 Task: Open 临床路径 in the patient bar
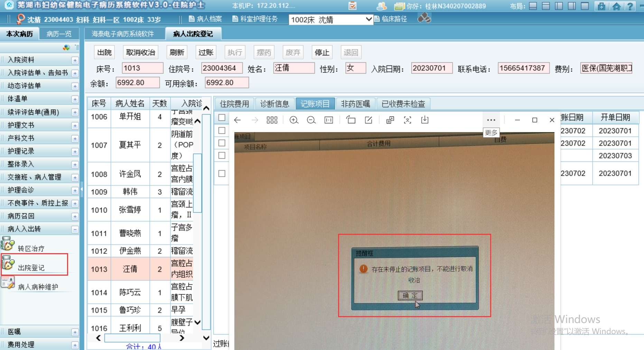click(391, 19)
